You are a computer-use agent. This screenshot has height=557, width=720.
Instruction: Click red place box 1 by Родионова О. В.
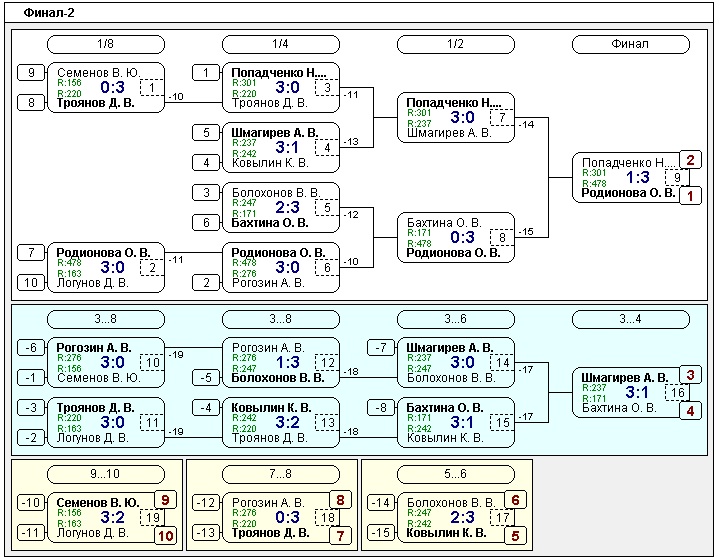tap(691, 197)
